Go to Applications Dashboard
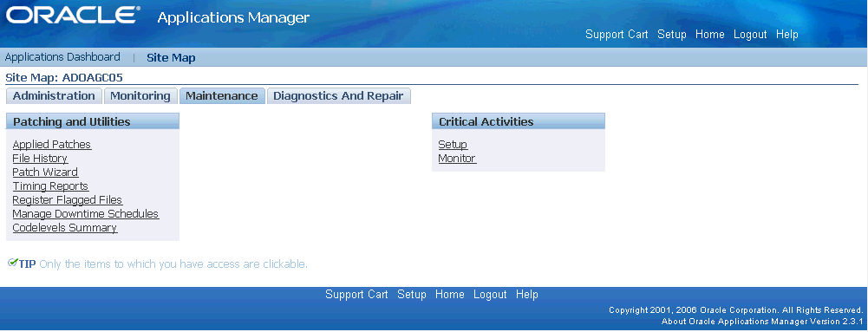This screenshot has height=332, width=868. point(62,57)
